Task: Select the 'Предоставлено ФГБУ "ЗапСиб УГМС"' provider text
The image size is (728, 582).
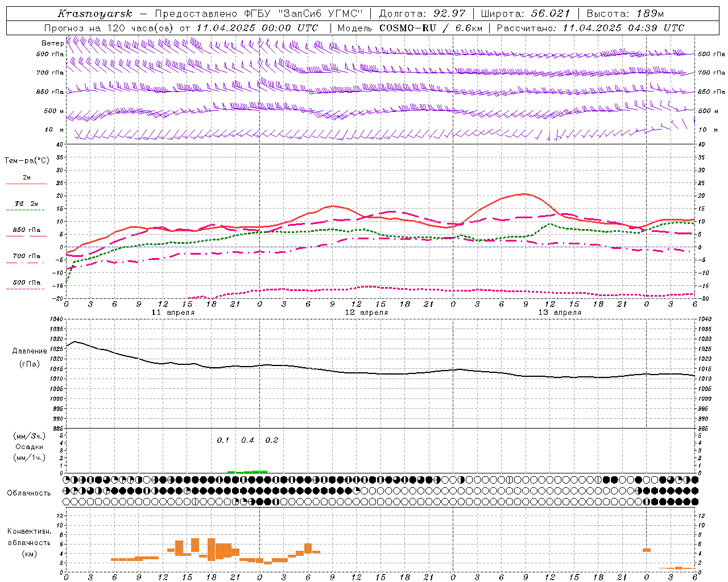Action: tap(259, 14)
